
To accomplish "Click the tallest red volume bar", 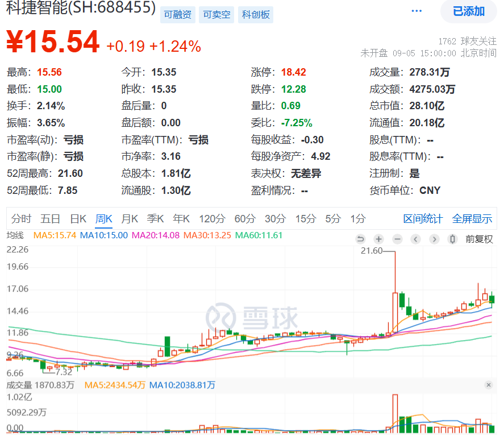I will pos(395,413).
